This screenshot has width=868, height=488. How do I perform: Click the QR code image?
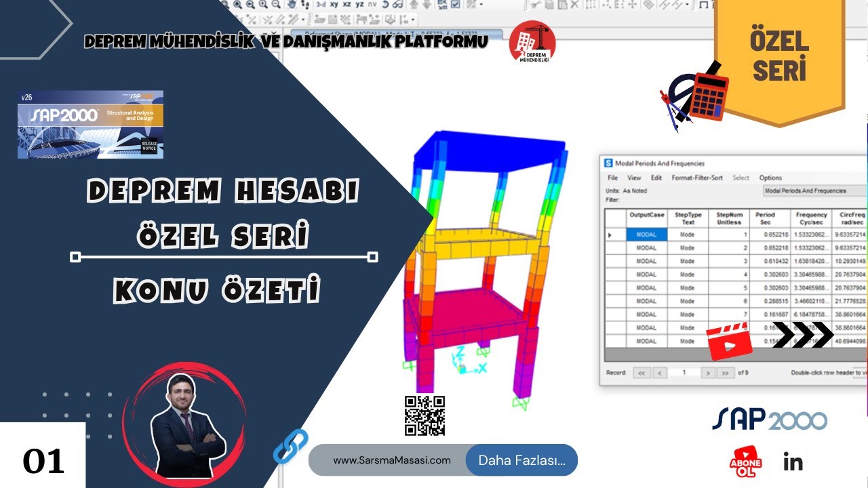425,415
